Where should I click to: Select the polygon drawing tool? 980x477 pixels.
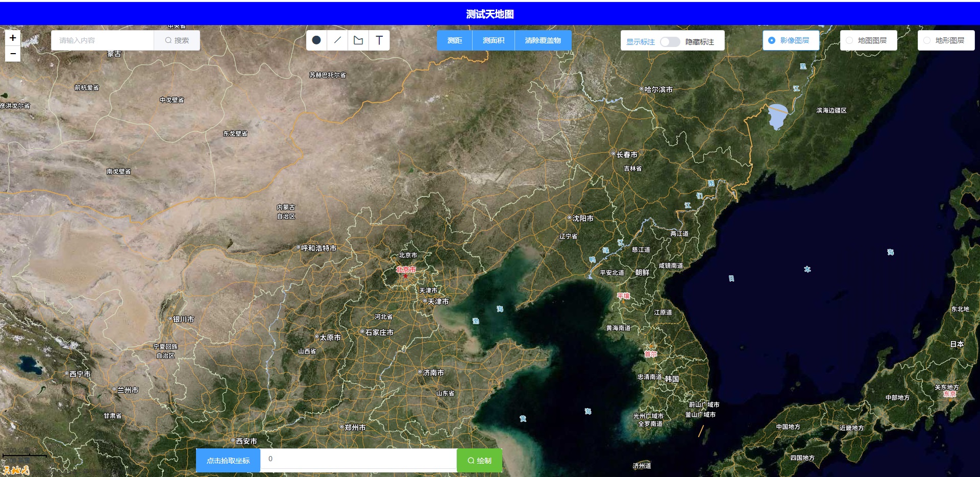[358, 40]
